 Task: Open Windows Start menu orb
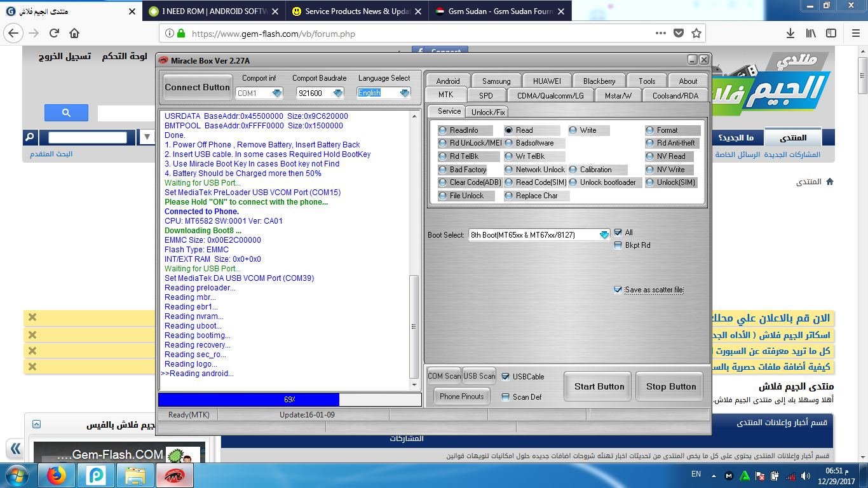(x=17, y=475)
